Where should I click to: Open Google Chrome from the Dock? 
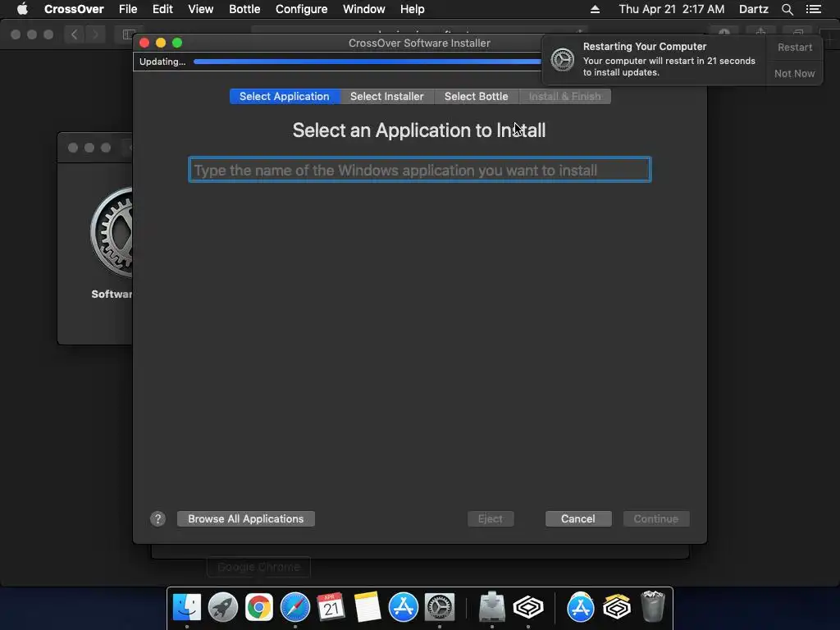pyautogui.click(x=258, y=607)
